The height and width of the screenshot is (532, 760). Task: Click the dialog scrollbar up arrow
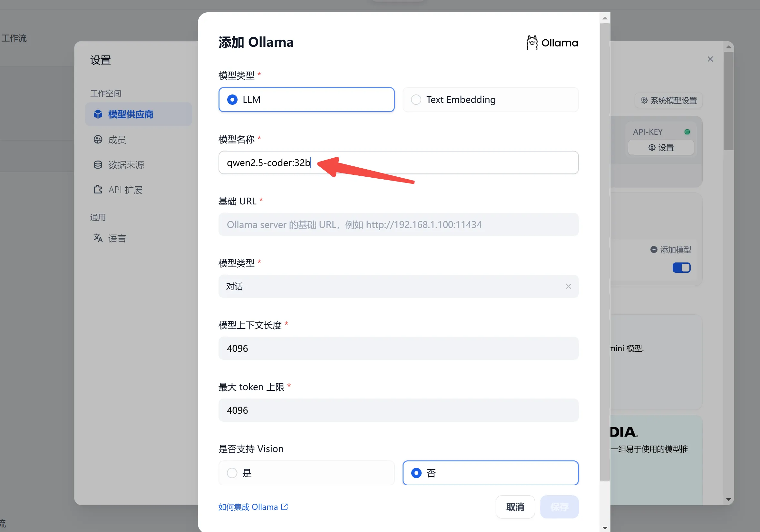(x=605, y=18)
